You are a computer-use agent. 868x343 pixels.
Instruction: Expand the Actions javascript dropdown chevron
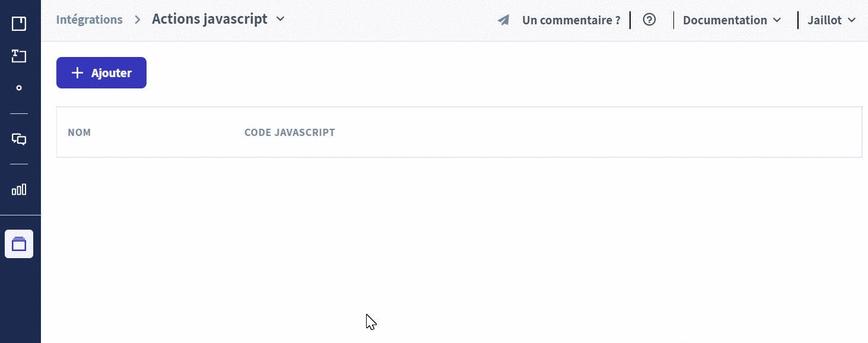click(281, 19)
